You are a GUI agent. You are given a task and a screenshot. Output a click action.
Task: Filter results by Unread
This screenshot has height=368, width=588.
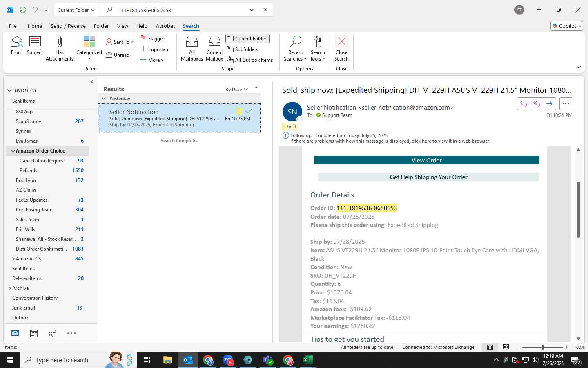tap(118, 55)
